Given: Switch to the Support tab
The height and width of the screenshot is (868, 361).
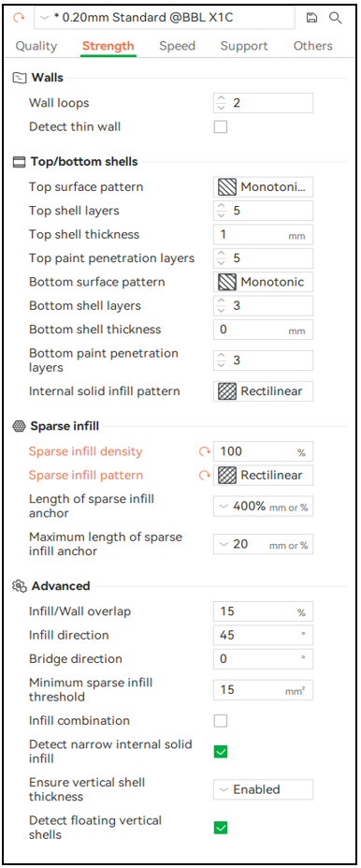Looking at the screenshot, I should click(244, 46).
